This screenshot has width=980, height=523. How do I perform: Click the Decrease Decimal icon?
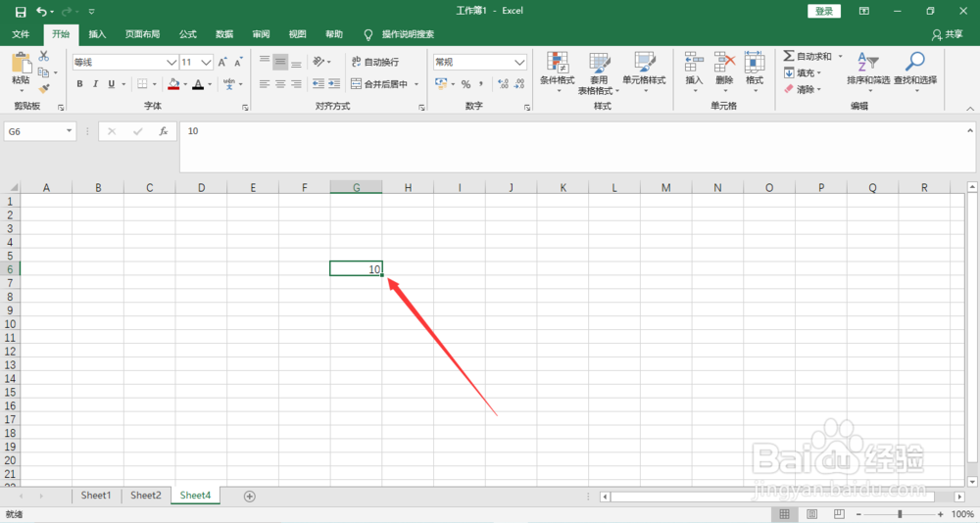(519, 83)
